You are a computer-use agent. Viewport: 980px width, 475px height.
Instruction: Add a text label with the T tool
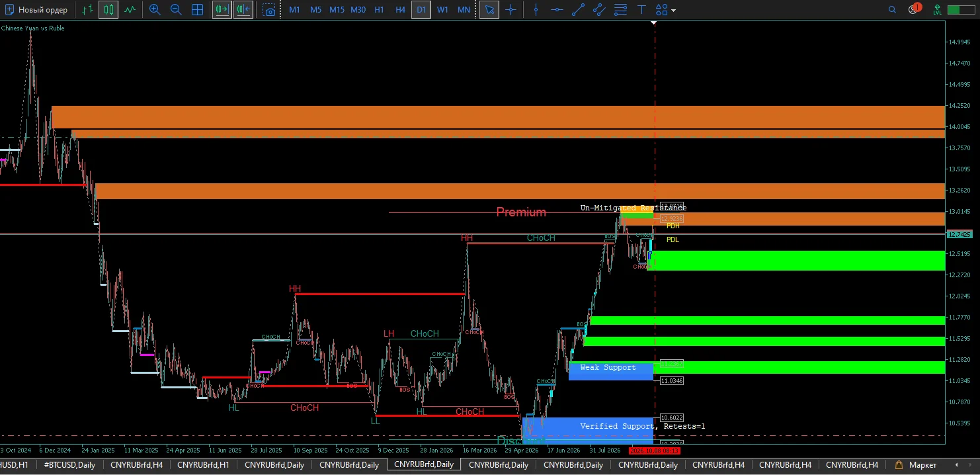[641, 10]
